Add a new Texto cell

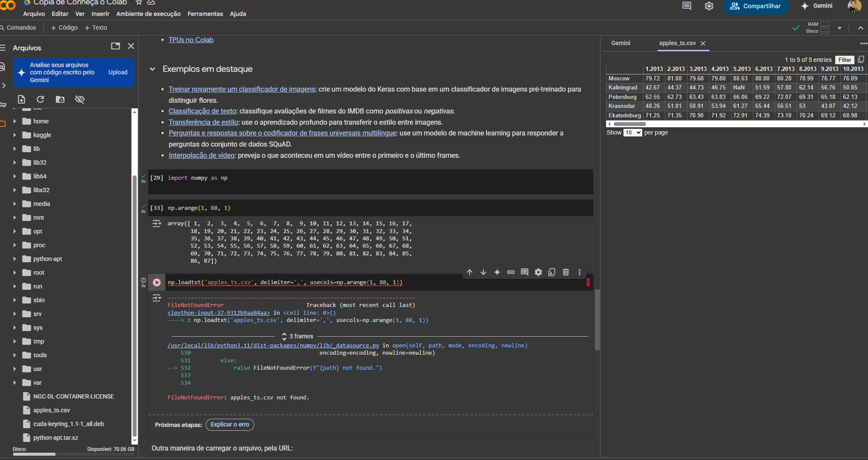(x=96, y=28)
